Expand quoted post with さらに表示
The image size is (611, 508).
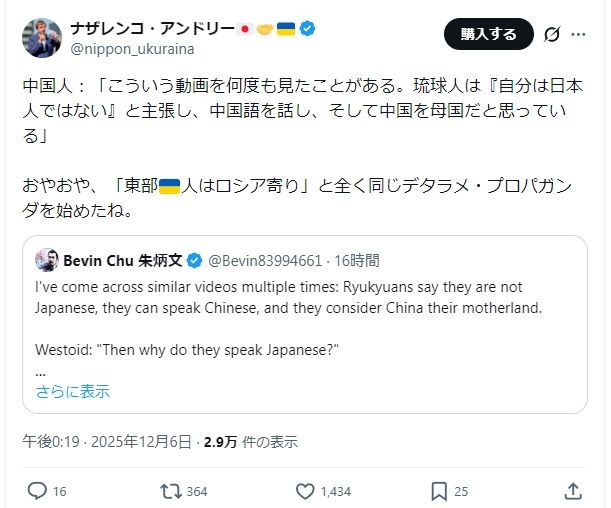[73, 391]
